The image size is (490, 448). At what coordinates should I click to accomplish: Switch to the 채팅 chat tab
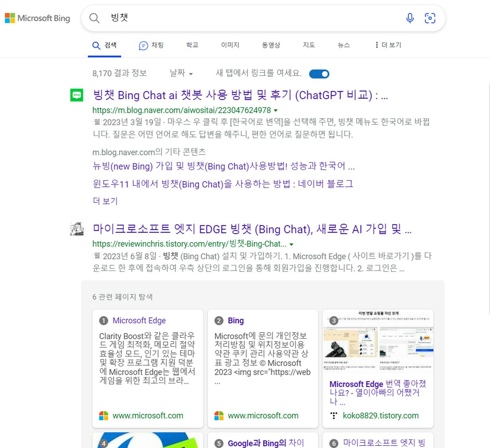[151, 45]
